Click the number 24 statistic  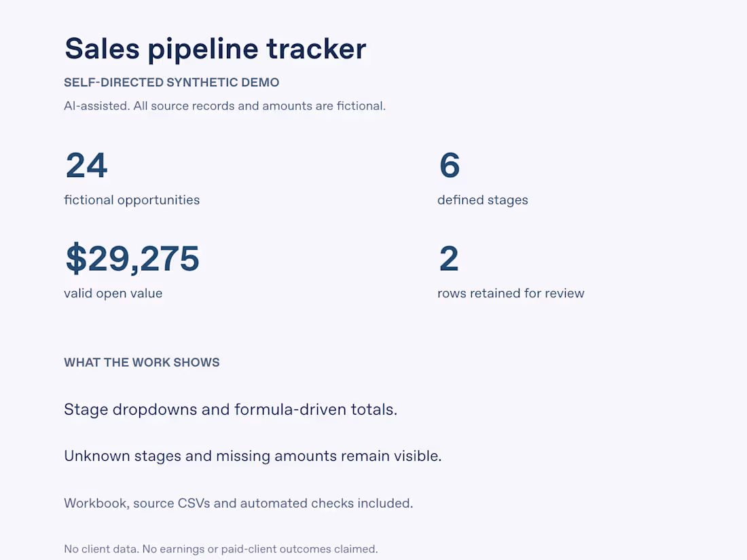point(86,165)
